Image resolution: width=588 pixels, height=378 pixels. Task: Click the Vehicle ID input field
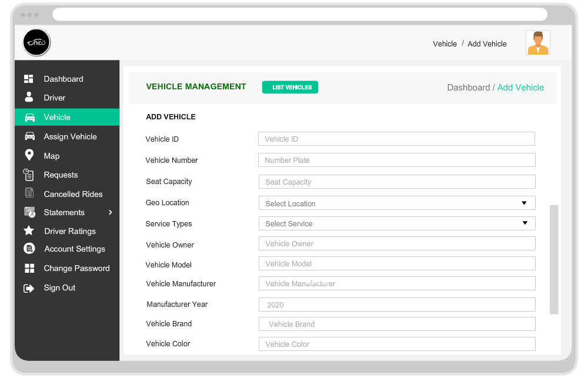tap(396, 139)
